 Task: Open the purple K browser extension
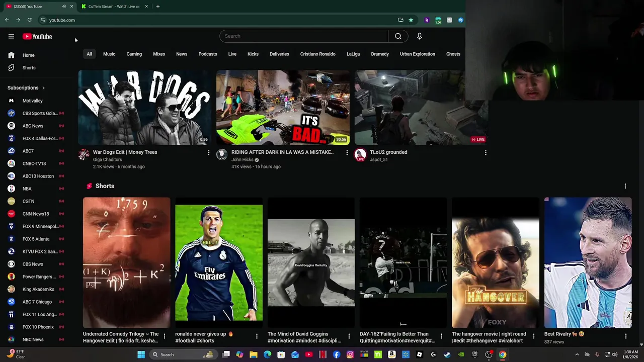click(x=427, y=20)
